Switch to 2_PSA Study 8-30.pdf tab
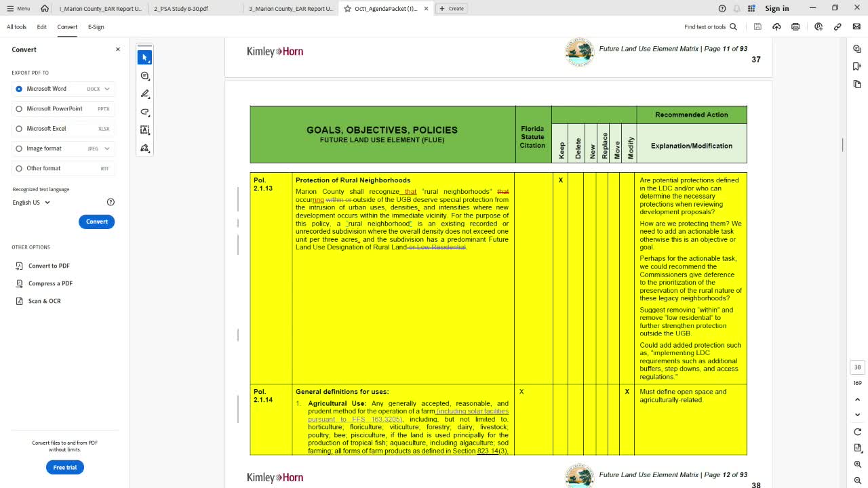 [195, 8]
